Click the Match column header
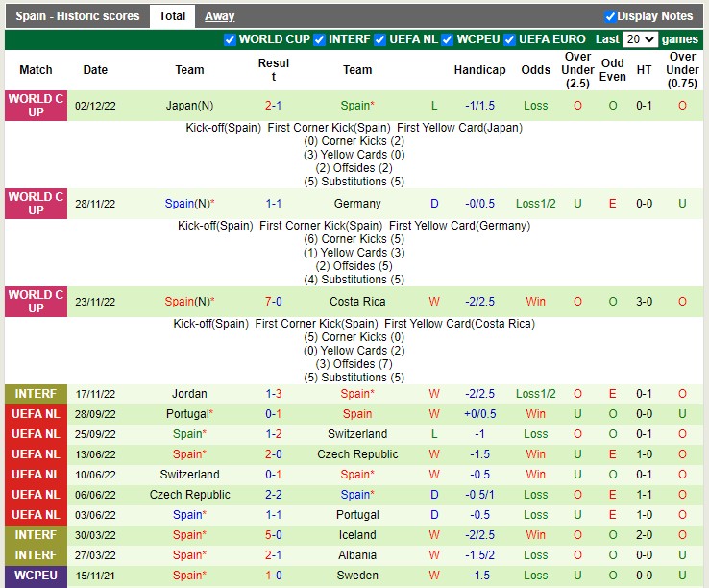The width and height of the screenshot is (709, 588). [x=36, y=70]
